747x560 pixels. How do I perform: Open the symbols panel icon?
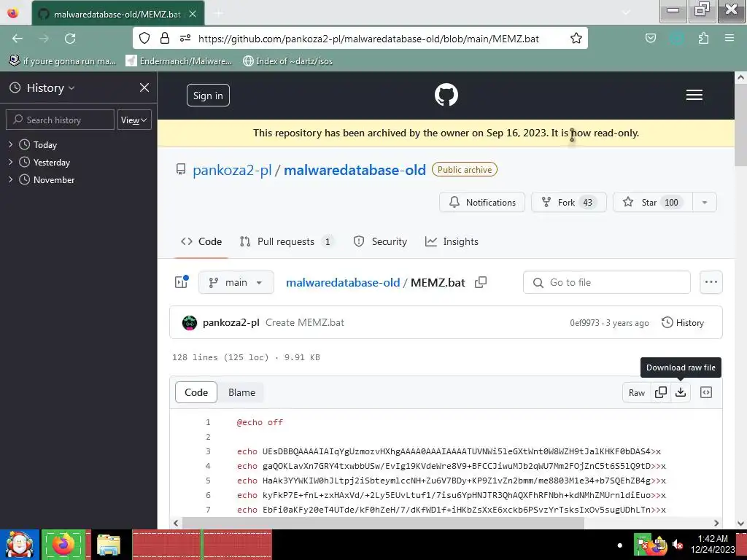pos(706,392)
